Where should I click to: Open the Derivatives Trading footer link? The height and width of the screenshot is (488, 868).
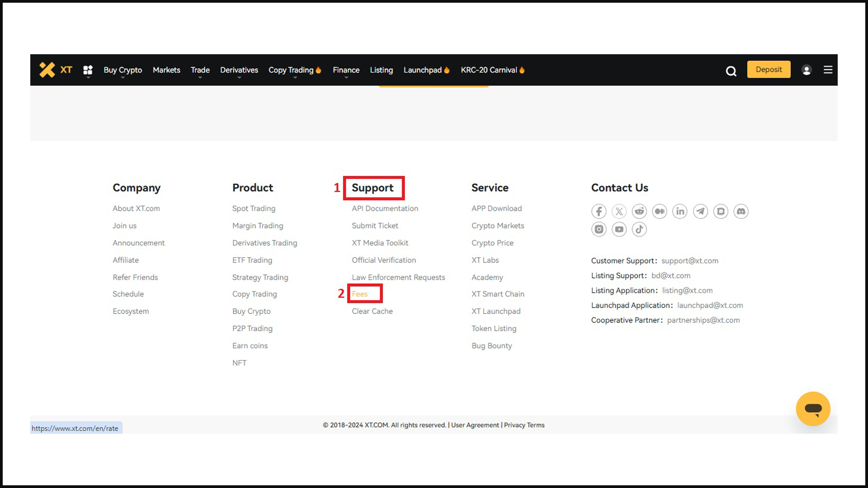click(x=264, y=243)
